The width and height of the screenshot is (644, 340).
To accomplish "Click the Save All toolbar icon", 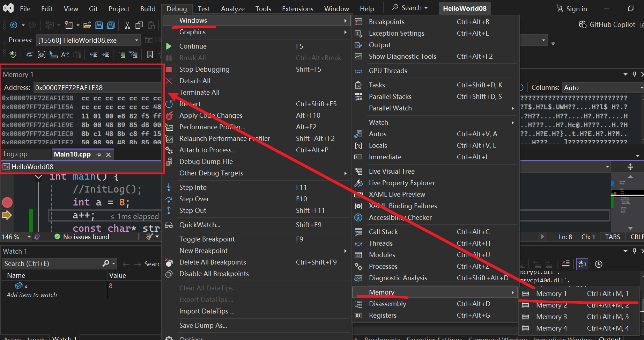I will [111, 25].
